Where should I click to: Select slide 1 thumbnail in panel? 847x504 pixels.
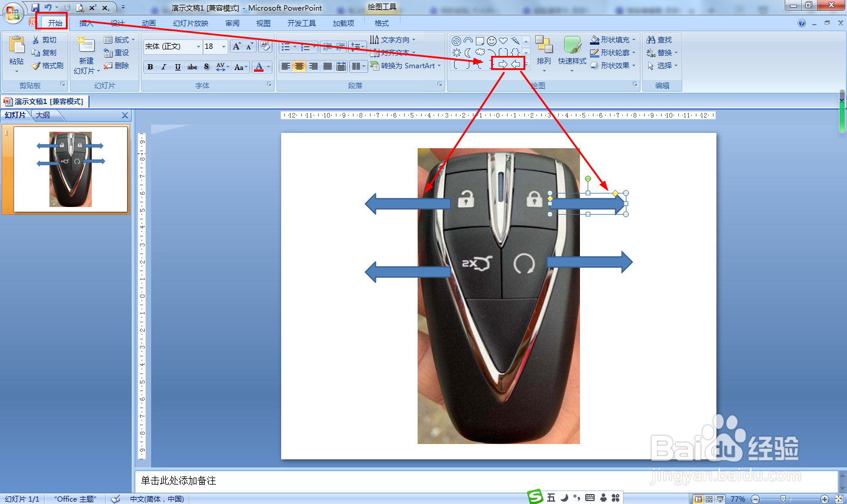[x=71, y=169]
